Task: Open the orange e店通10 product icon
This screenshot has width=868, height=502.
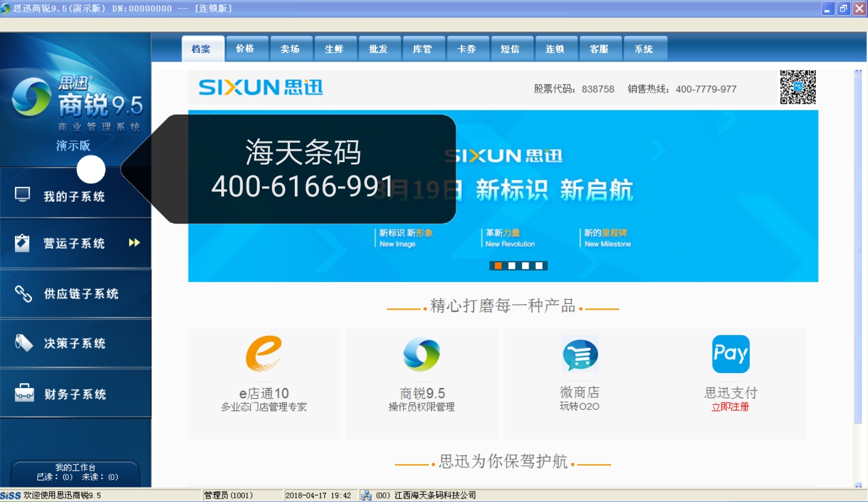Action: (263, 354)
